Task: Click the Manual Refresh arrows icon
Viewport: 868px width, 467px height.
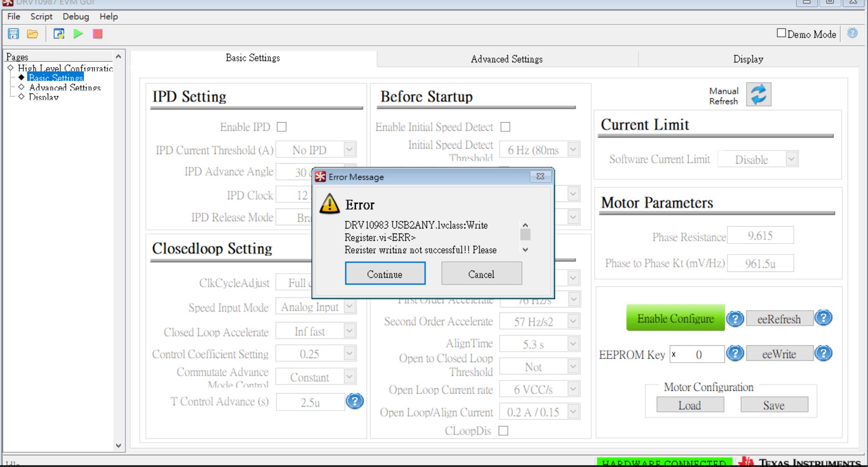Action: click(x=759, y=94)
